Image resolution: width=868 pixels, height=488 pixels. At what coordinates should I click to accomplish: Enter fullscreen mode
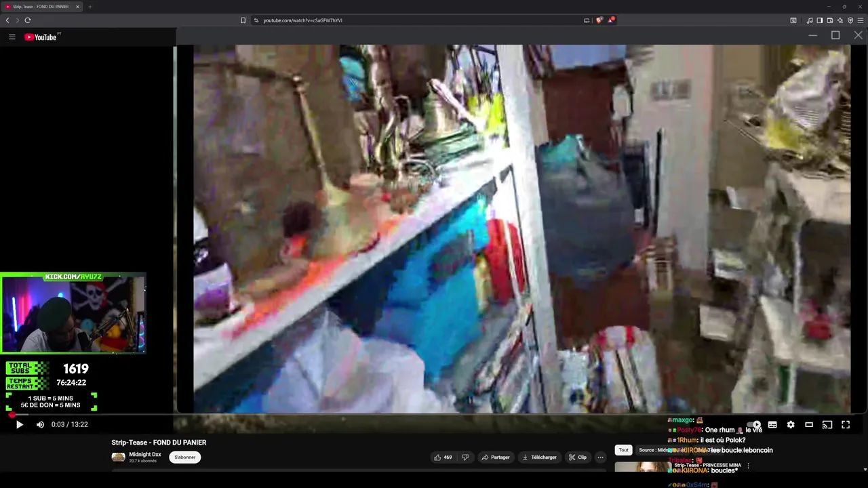click(846, 425)
